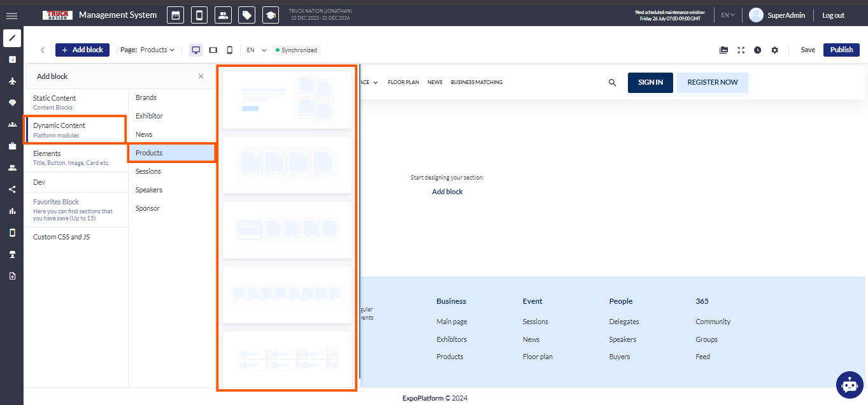Screen dimensions: 868x405
Task: Open the calendar icon in the header
Action: click(x=175, y=15)
